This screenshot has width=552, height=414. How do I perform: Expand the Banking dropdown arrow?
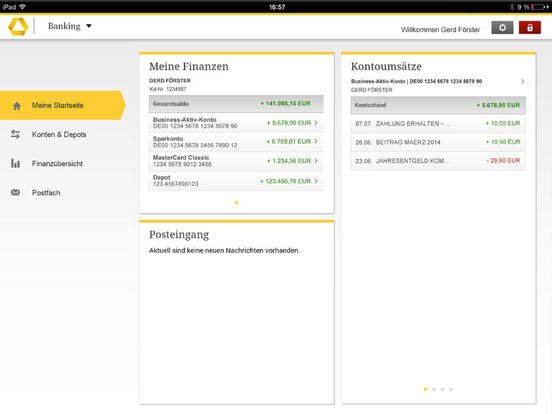[x=89, y=26]
